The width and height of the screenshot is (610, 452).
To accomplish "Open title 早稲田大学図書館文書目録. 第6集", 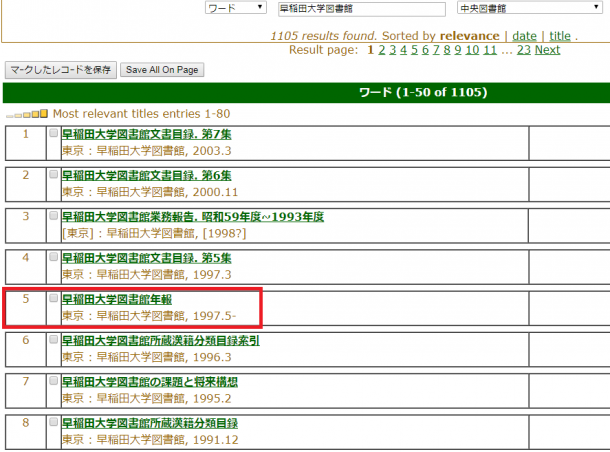I will pyautogui.click(x=147, y=175).
